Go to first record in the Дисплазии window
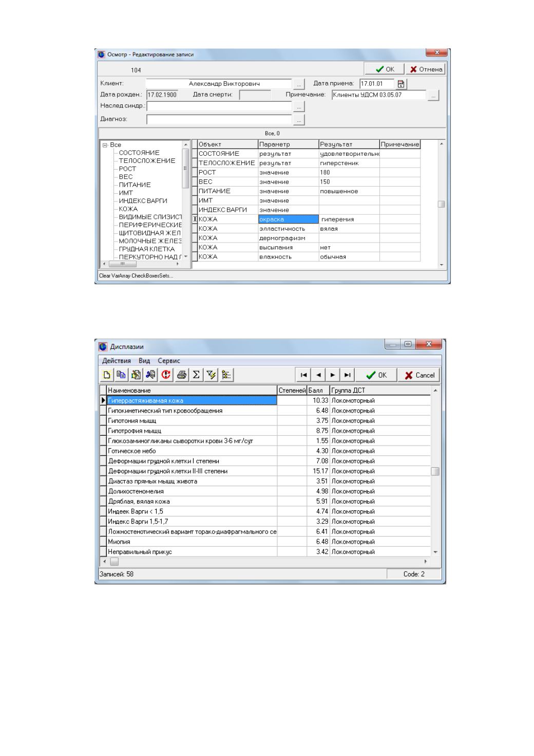This screenshot has height=756, width=534. tap(303, 375)
